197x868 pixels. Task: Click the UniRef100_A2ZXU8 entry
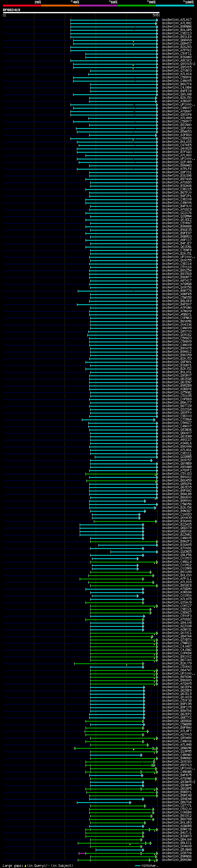(176, 626)
